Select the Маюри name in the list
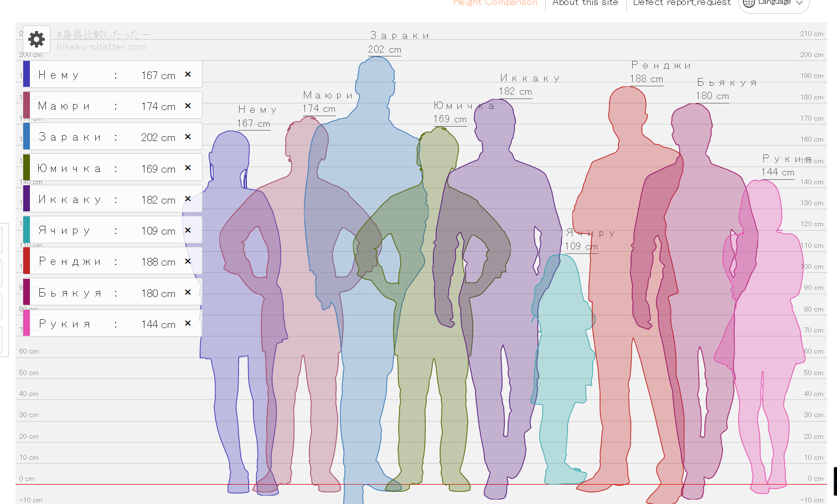837x504 pixels. tap(64, 106)
